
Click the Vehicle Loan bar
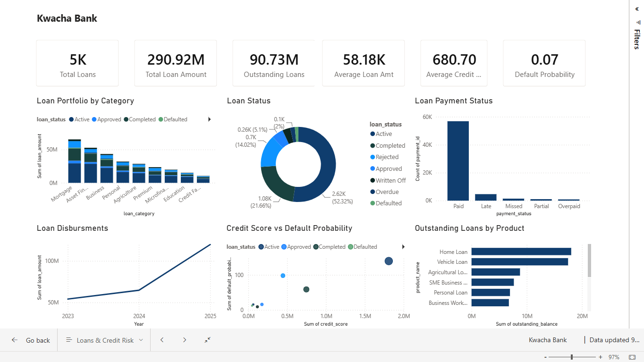click(x=520, y=261)
